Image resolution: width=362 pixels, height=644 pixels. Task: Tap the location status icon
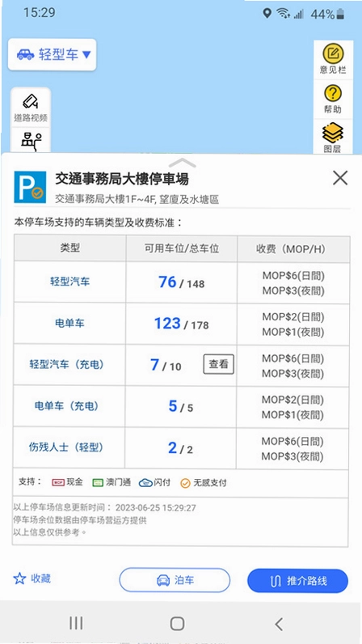(x=267, y=14)
